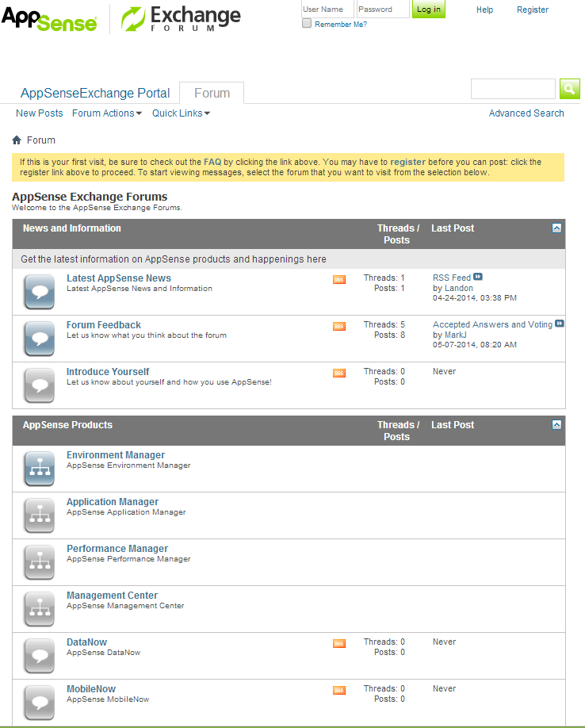Click register link in the yellow notice
The height and width of the screenshot is (728, 585).
pos(407,162)
